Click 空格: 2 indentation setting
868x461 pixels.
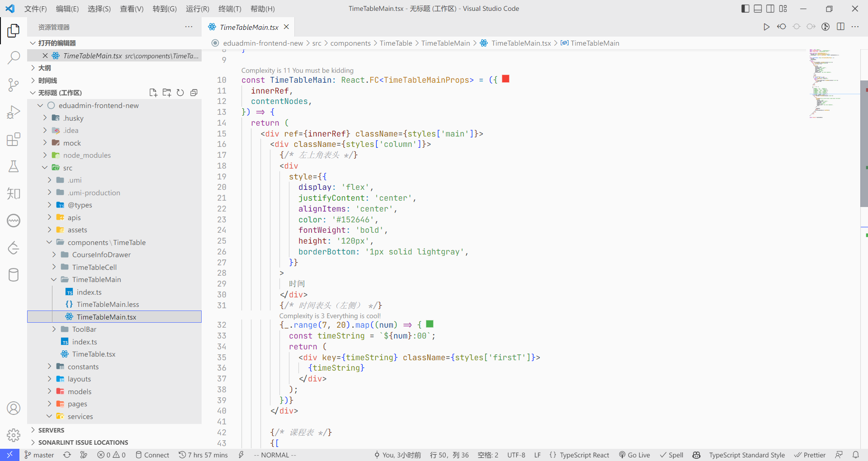pos(488,455)
